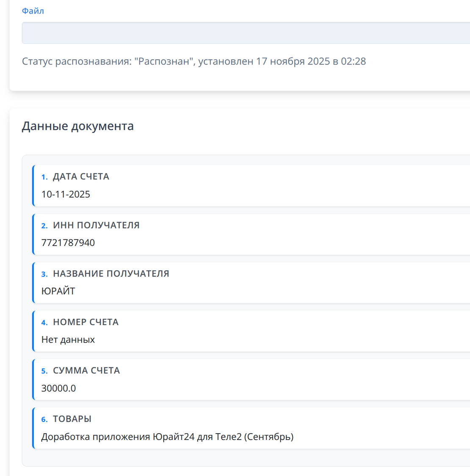Image resolution: width=470 pixels, height=476 pixels.
Task: Click the number 3 marker of НАЗВАНИЕ ПОЛУЧАТЕЛЯ
Action: tap(44, 274)
